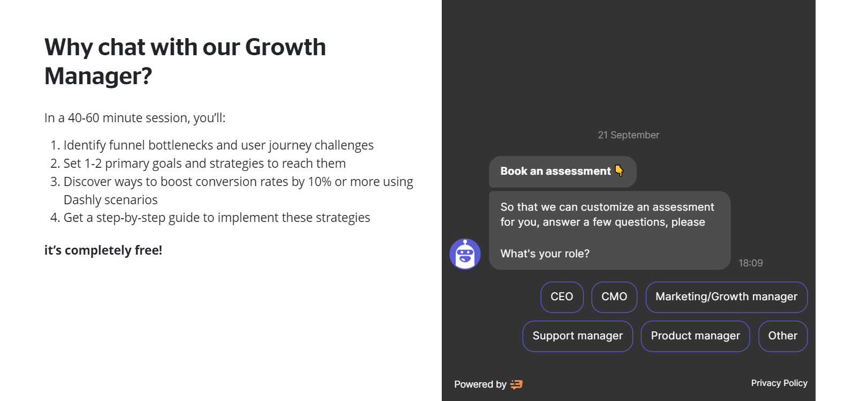
Task: Pick Marketing/Growth manager as your role
Action: click(x=726, y=297)
